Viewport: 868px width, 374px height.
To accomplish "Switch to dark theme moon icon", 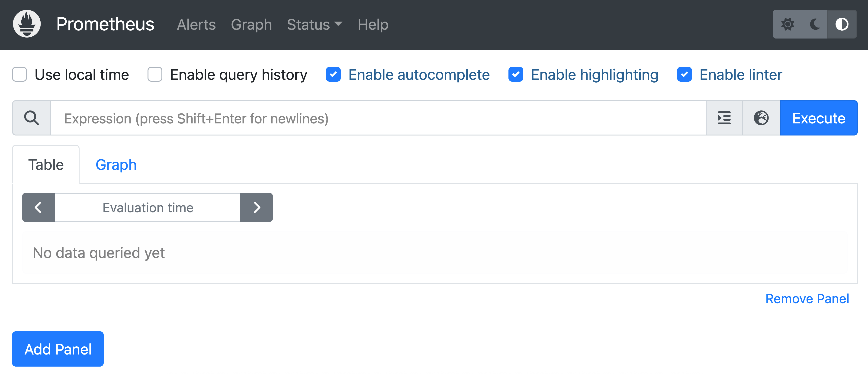I will 815,24.
